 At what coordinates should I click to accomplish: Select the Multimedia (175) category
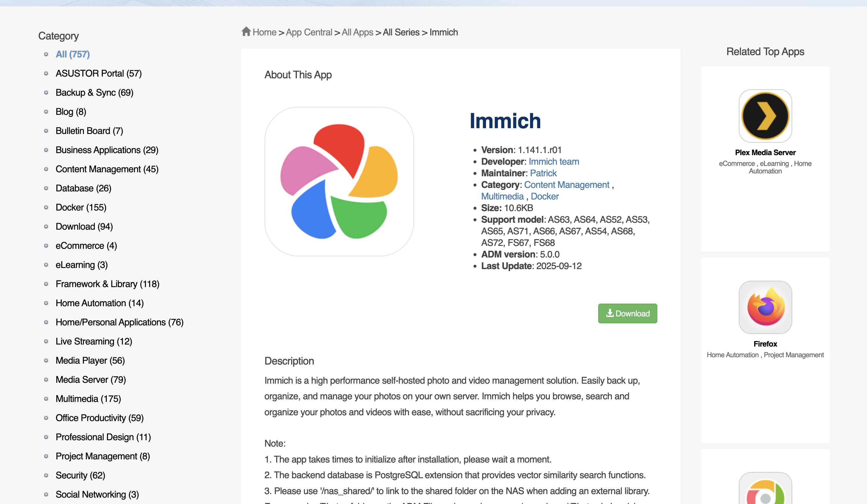click(x=88, y=399)
